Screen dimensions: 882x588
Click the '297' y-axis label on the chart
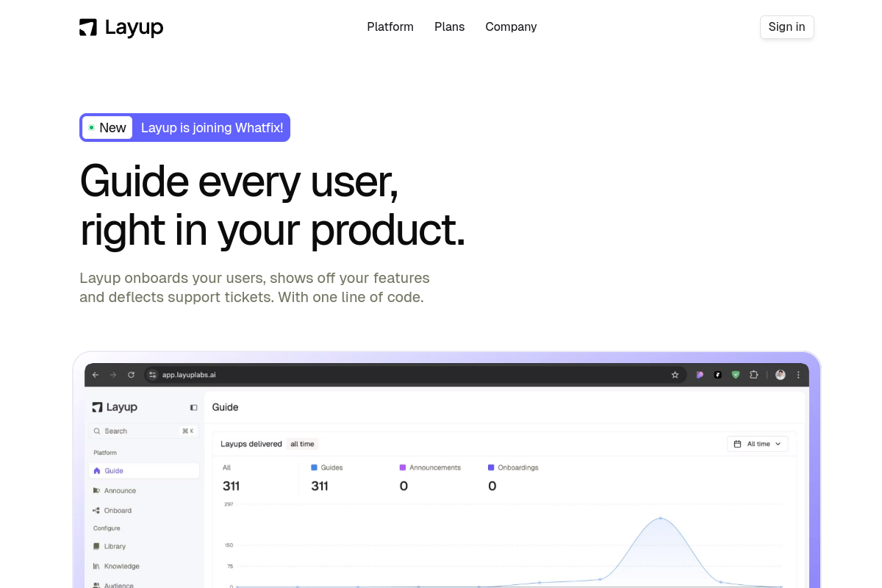click(x=229, y=504)
